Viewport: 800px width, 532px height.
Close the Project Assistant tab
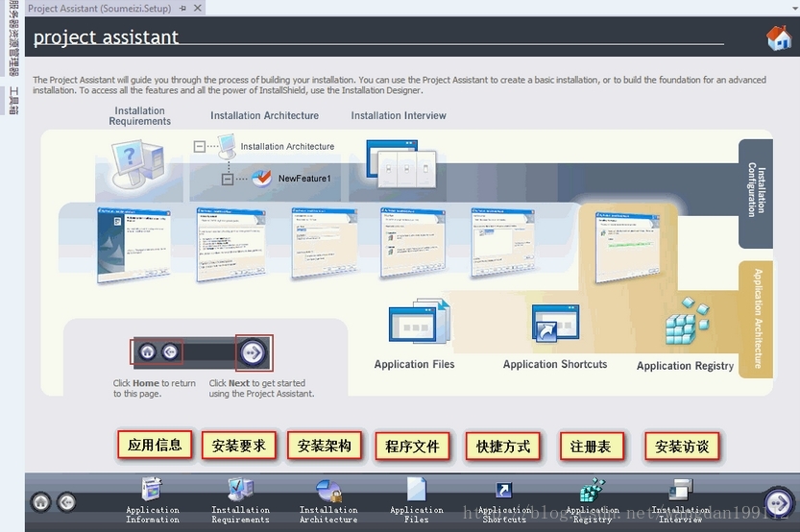198,8
